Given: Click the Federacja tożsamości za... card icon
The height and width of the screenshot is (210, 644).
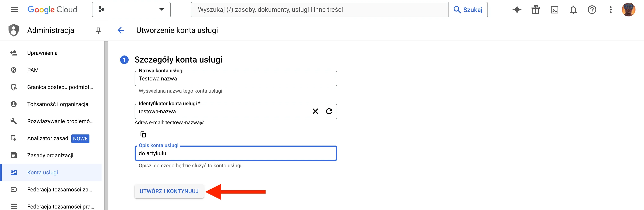Looking at the screenshot, I should tap(14, 190).
